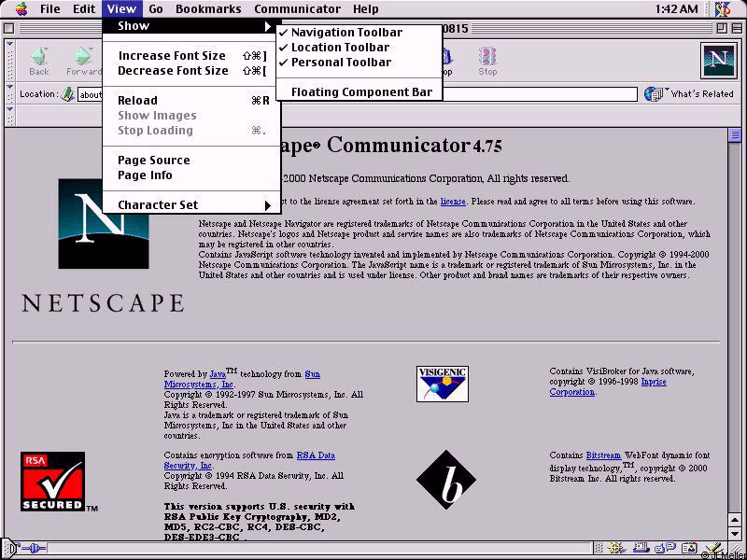Click the Forward navigation button
The width and height of the screenshot is (747, 560).
(84, 61)
